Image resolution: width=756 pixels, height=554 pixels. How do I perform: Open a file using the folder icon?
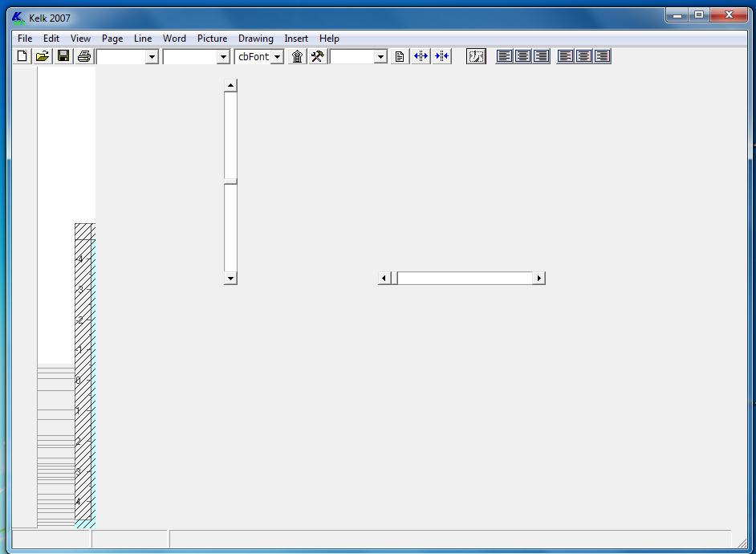pos(43,56)
